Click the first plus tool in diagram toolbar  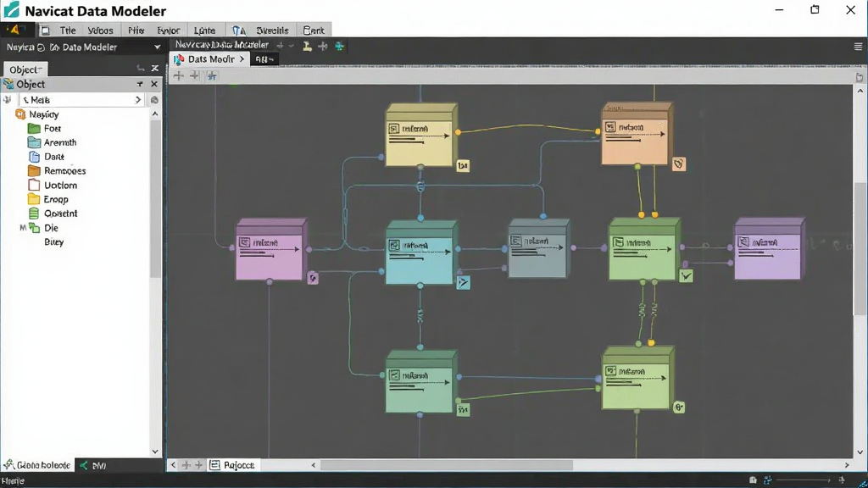coord(178,75)
